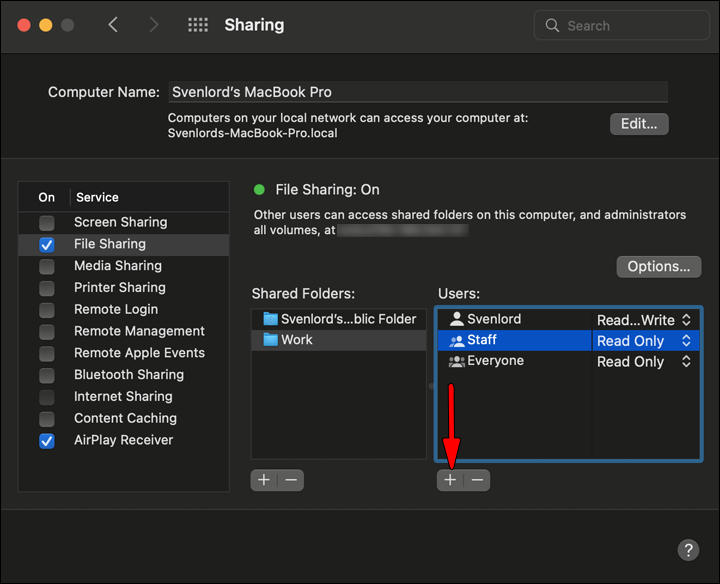The height and width of the screenshot is (584, 720).
Task: Enable Remote Management checkbox
Action: (x=47, y=331)
